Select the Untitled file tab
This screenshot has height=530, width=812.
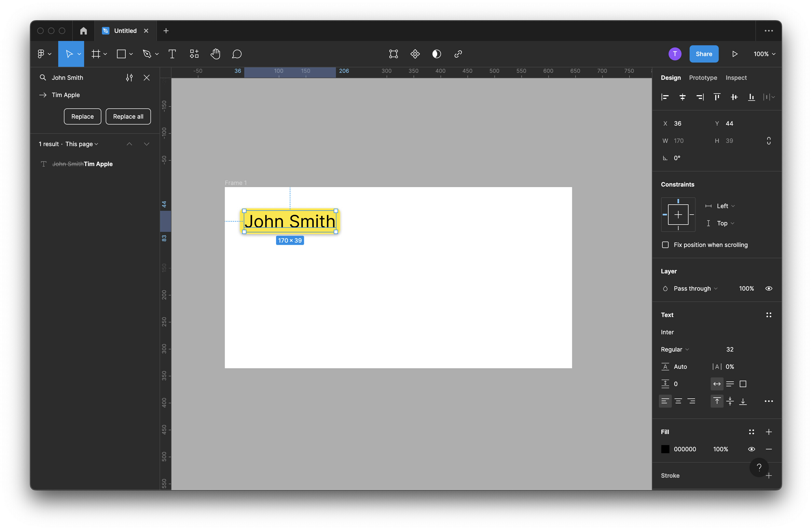(x=126, y=31)
